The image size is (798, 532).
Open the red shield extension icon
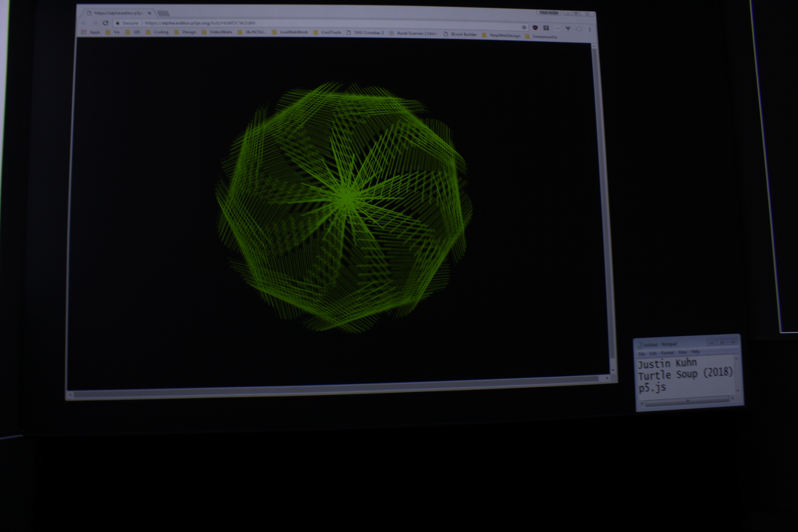pos(535,27)
